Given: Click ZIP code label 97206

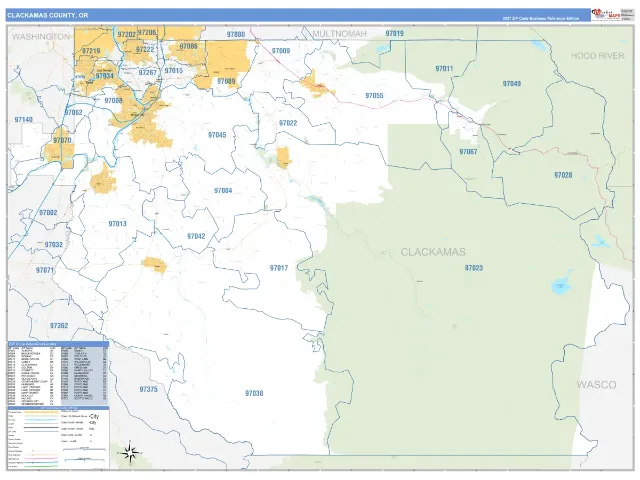Looking at the screenshot, I should point(147,32).
